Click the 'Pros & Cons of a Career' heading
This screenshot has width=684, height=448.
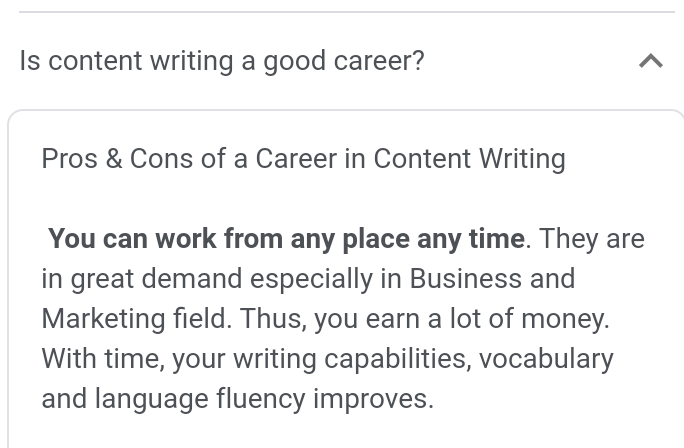point(304,159)
